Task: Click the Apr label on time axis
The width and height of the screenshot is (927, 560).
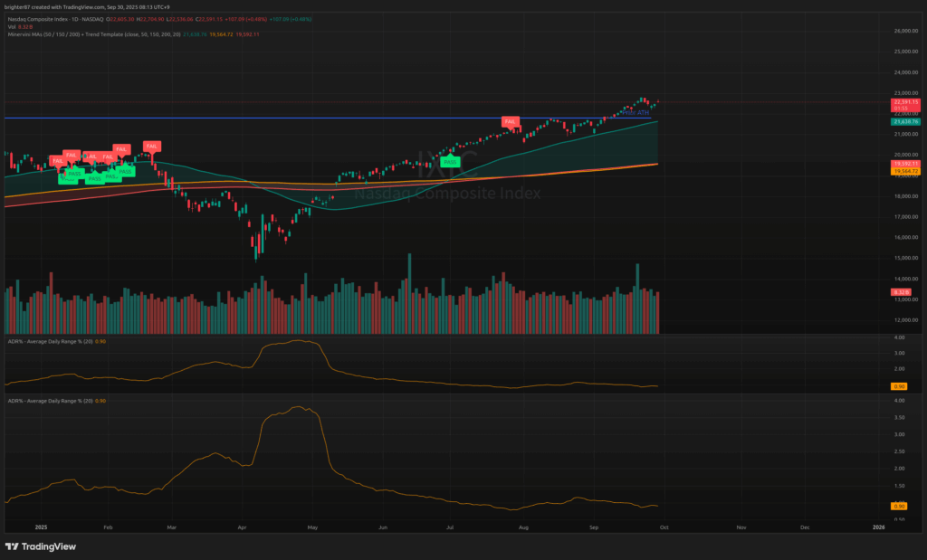Action: pyautogui.click(x=242, y=527)
